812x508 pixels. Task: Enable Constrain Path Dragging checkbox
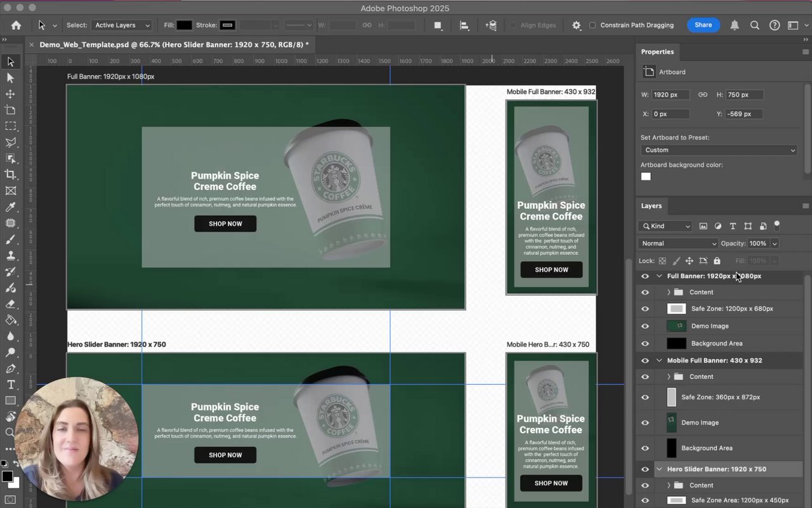point(593,25)
